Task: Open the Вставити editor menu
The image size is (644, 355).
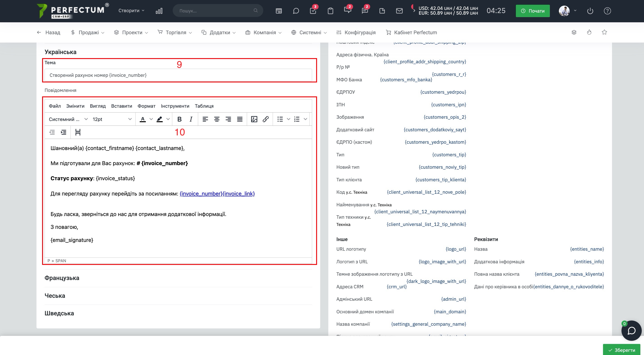Action: coord(122,106)
